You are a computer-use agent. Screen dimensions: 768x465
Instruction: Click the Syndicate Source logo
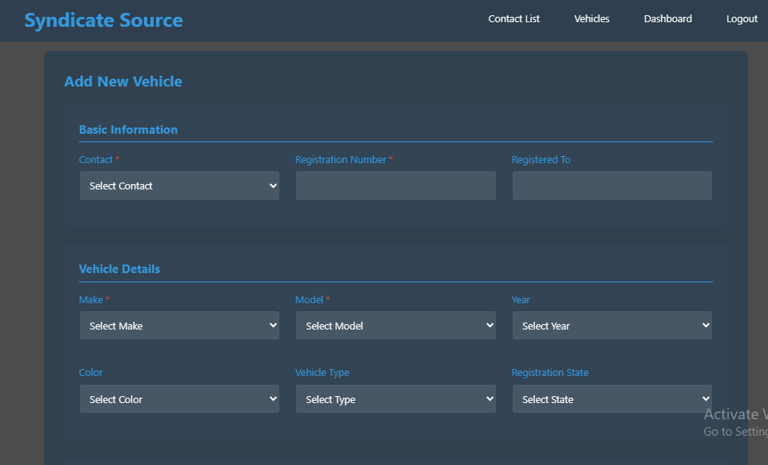tap(103, 20)
